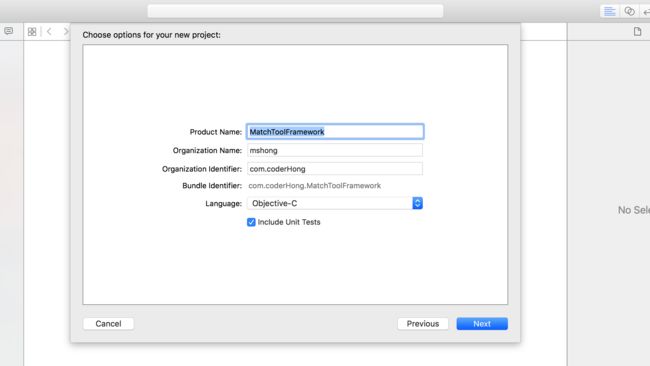Show the Assistant editor overlapping circles
Viewport: 650px width, 366px height.
point(629,11)
